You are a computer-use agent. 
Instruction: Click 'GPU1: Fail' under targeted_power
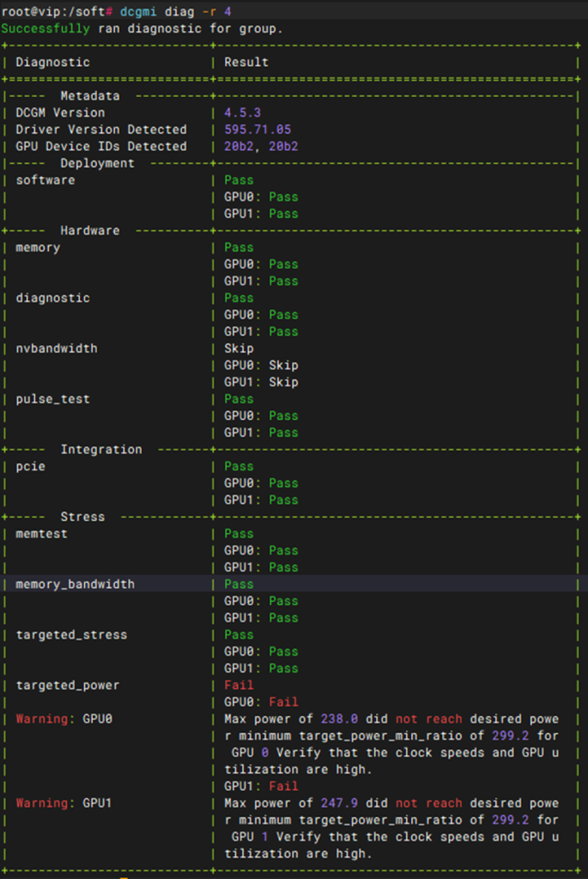[261, 786]
